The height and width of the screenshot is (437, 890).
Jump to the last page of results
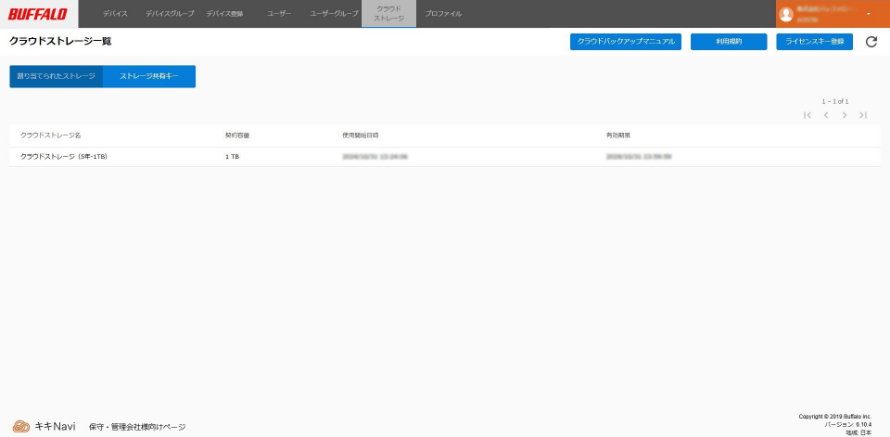pyautogui.click(x=863, y=116)
